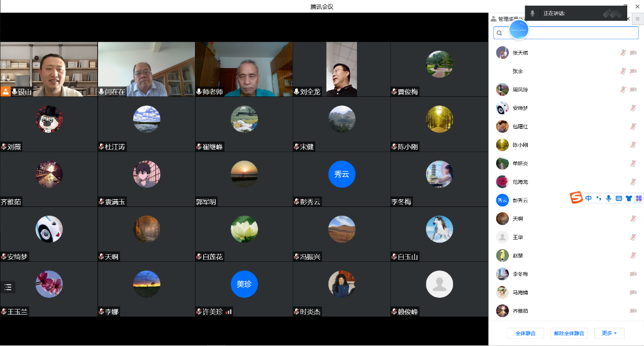Open the Sogou toolbox icon

(638, 198)
